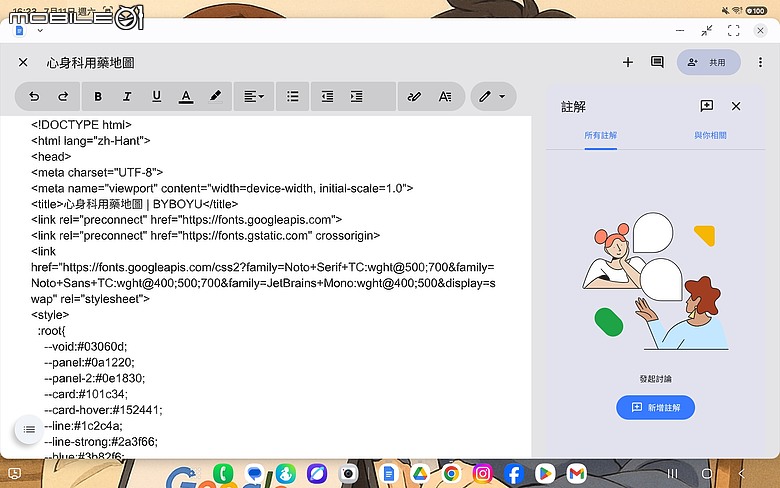This screenshot has width=780, height=488.
Task: Click the --void:#03060d; line
Action: [x=86, y=347]
